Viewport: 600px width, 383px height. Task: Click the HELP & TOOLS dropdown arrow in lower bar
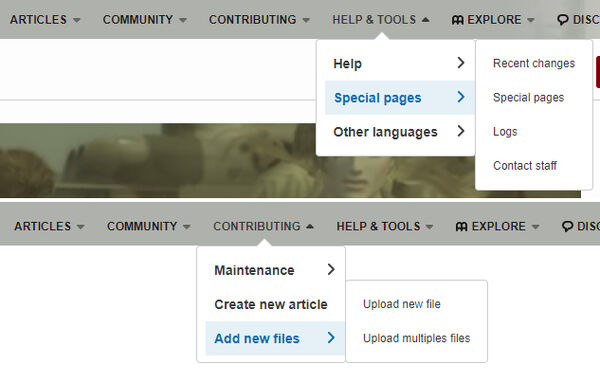coord(429,227)
